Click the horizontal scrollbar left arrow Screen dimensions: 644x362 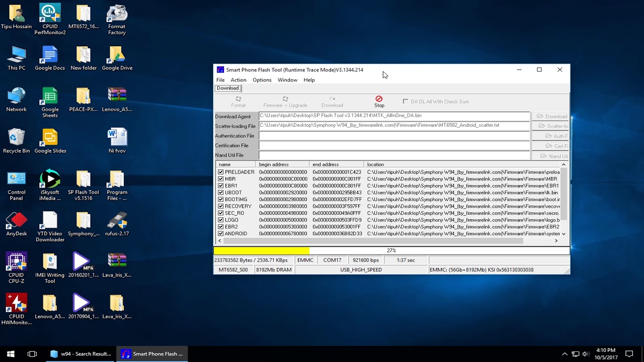coord(219,241)
